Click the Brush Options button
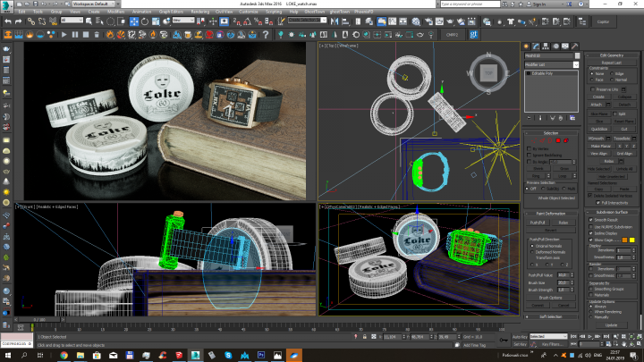The width and height of the screenshot is (644, 362). (551, 298)
